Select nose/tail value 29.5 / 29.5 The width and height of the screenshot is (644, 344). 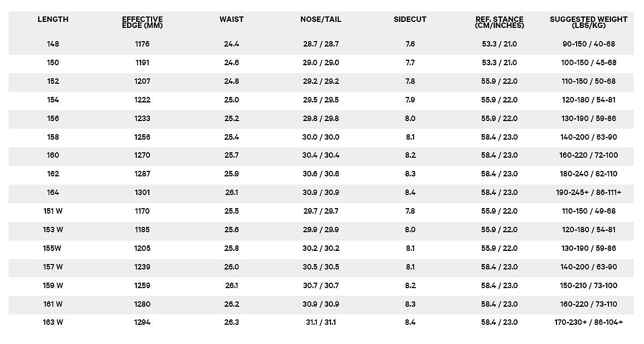(321, 100)
